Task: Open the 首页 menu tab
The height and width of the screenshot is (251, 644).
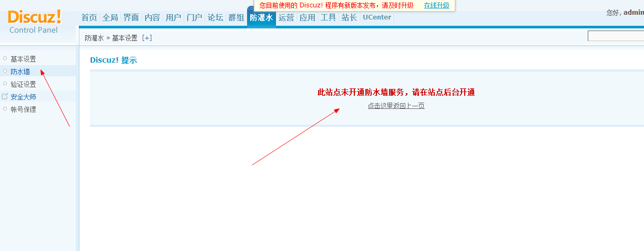Action: (89, 17)
